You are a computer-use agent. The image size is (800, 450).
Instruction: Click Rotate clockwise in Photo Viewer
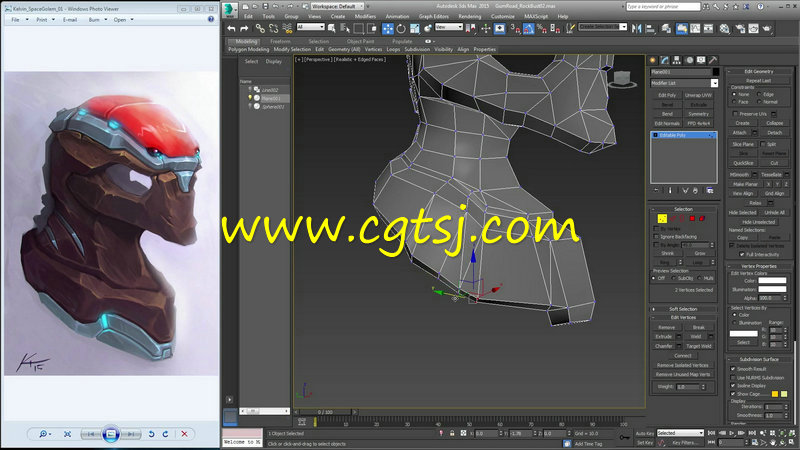click(165, 434)
